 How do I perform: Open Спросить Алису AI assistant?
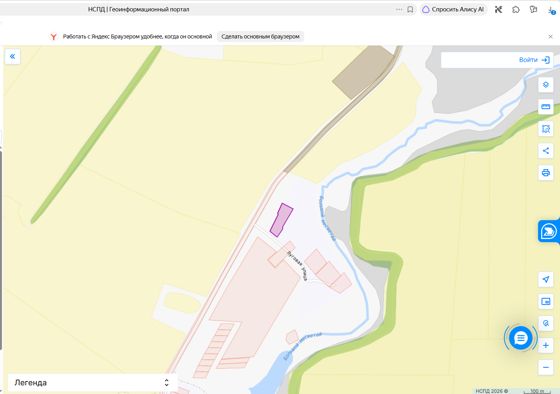(x=454, y=10)
